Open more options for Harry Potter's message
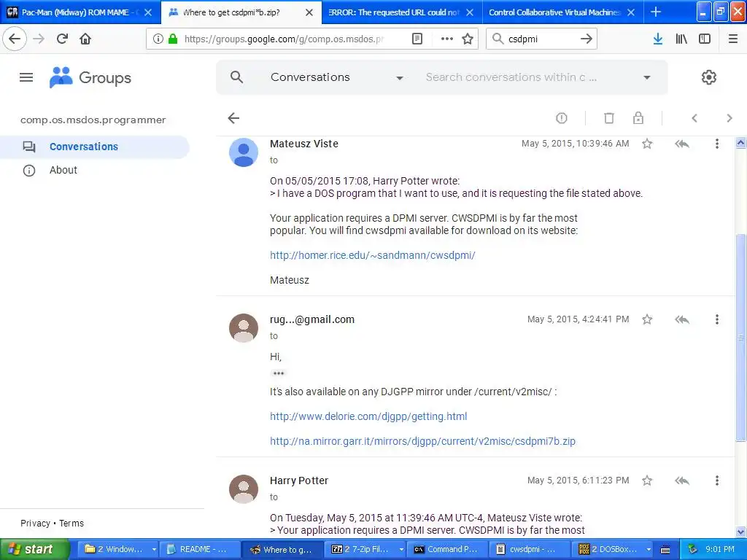This screenshot has width=747, height=560. (x=717, y=481)
